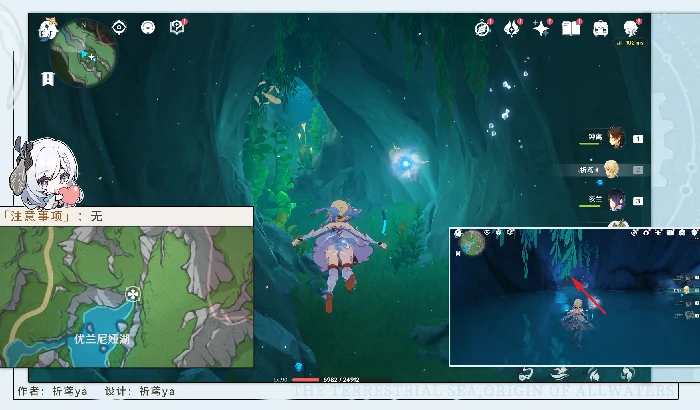This screenshot has height=410, width=700.
Task: Click the bookmark quest icon below Paimon
Action: 48,79
